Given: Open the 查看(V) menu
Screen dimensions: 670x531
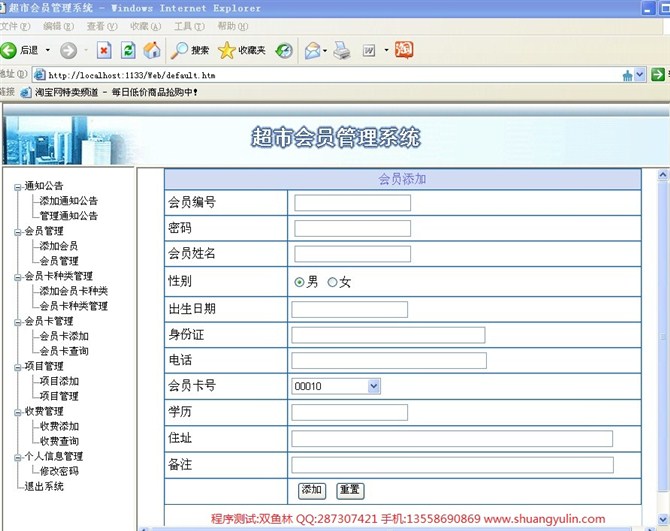Looking at the screenshot, I should click(x=102, y=26).
